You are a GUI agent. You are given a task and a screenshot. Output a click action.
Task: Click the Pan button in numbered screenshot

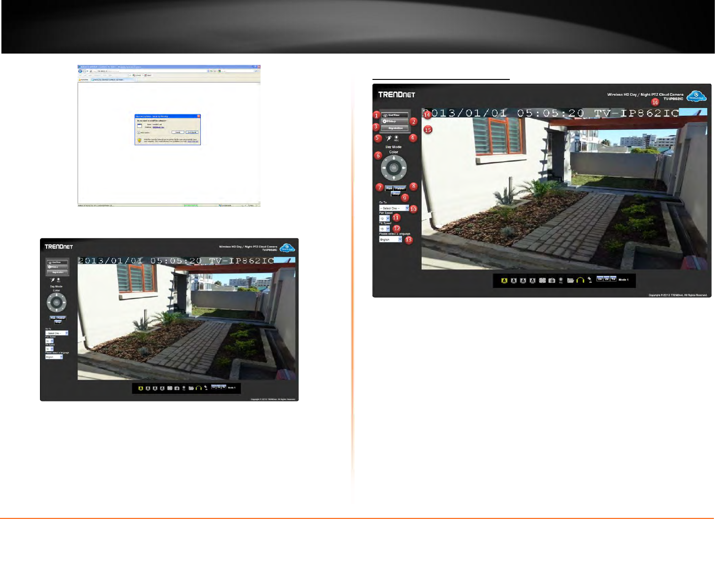389,188
